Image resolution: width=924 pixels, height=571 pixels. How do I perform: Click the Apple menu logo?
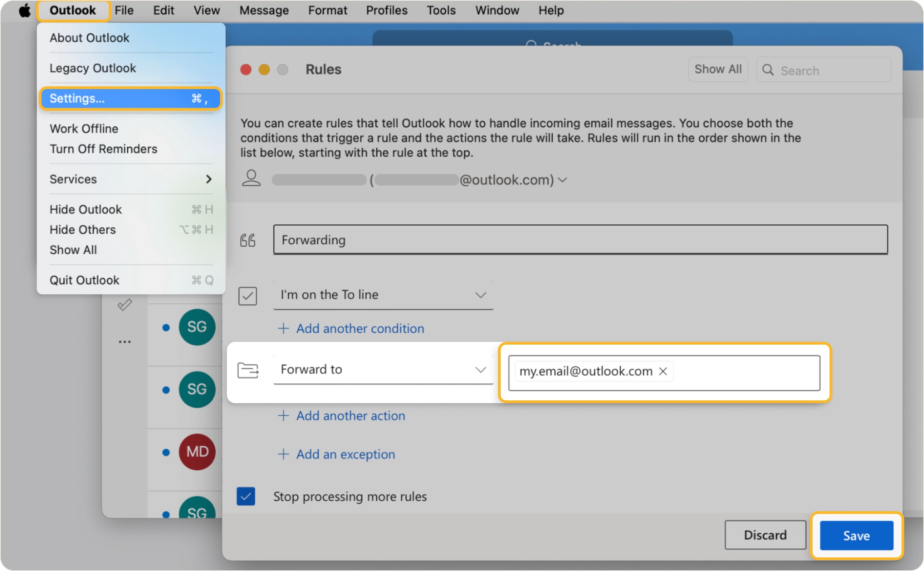(24, 10)
